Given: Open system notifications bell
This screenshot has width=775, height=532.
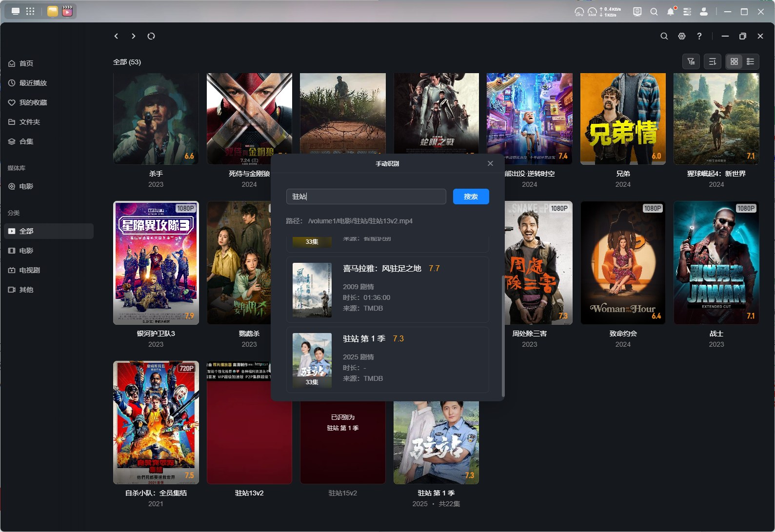Looking at the screenshot, I should point(671,11).
